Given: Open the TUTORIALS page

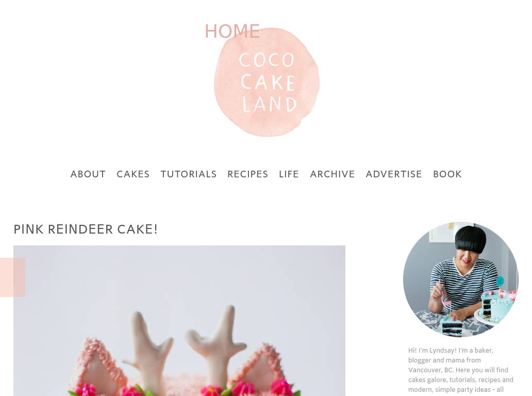Looking at the screenshot, I should (x=188, y=174).
